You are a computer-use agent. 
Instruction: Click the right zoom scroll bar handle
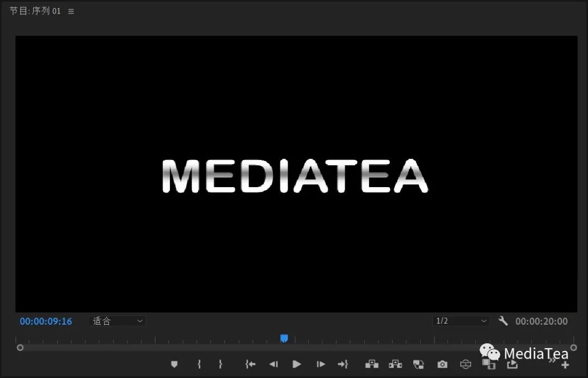pyautogui.click(x=573, y=348)
